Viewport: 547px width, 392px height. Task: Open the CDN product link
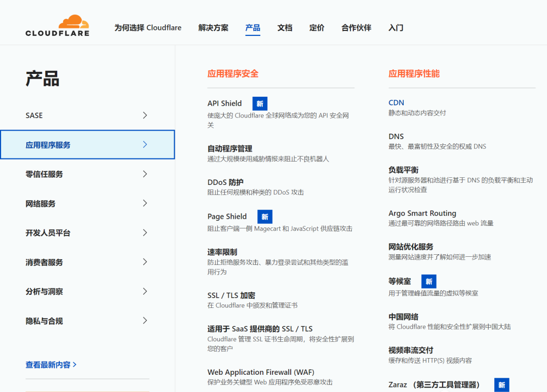pos(396,102)
